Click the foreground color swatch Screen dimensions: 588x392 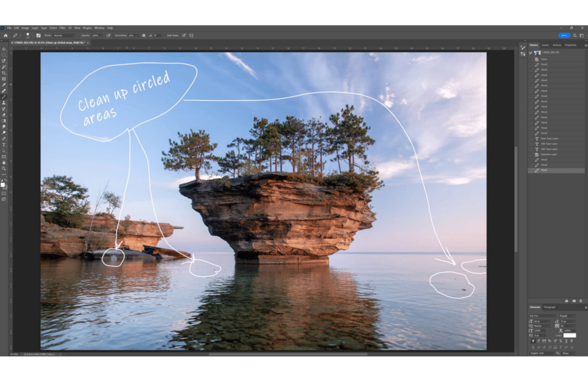3,184
